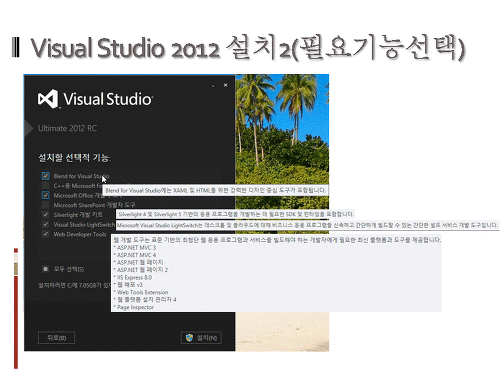Click the '설치할 선택적 기능' heading
Image resolution: width=500 pixels, height=375 pixels.
pyautogui.click(x=74, y=157)
